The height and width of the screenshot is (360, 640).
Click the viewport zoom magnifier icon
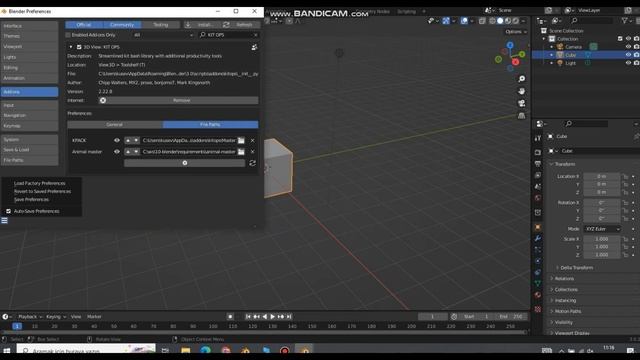[521, 79]
